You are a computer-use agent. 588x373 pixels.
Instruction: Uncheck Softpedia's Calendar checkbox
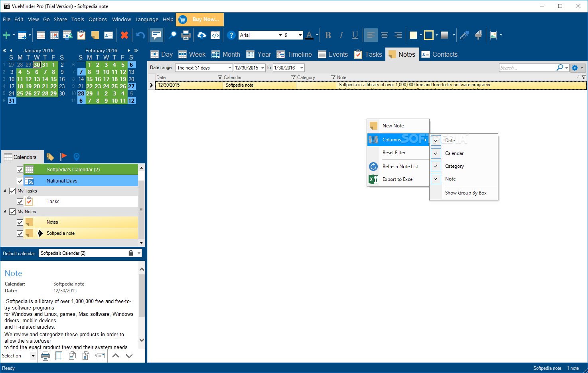point(20,170)
